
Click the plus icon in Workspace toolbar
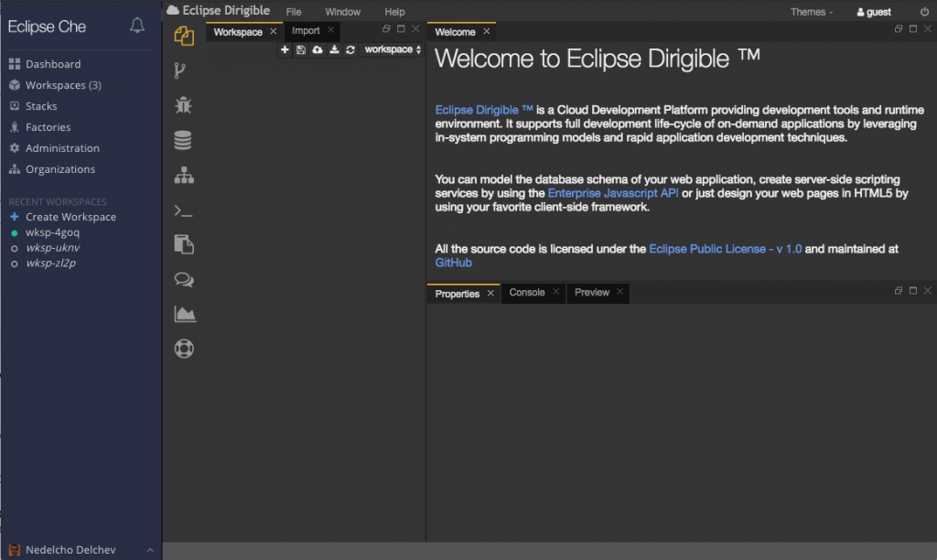coord(285,50)
